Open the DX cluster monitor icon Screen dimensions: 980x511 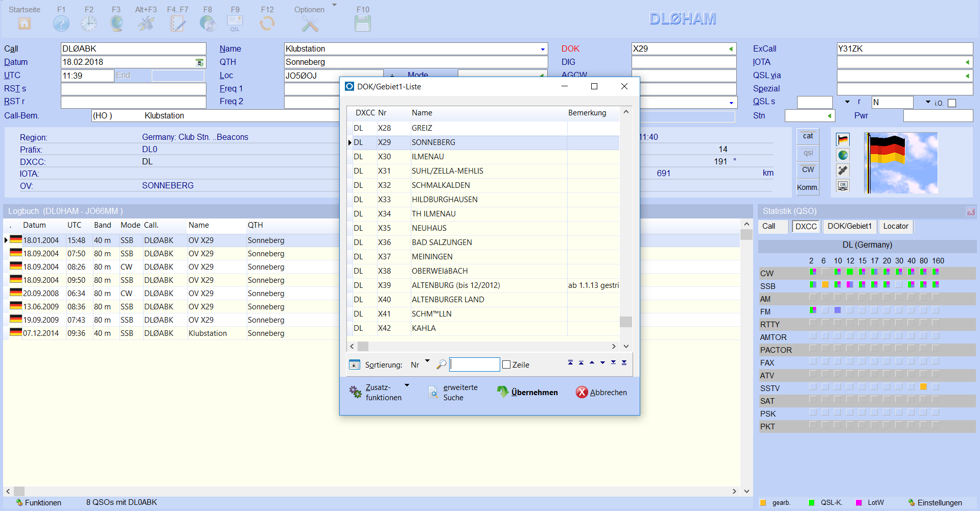pos(843,186)
